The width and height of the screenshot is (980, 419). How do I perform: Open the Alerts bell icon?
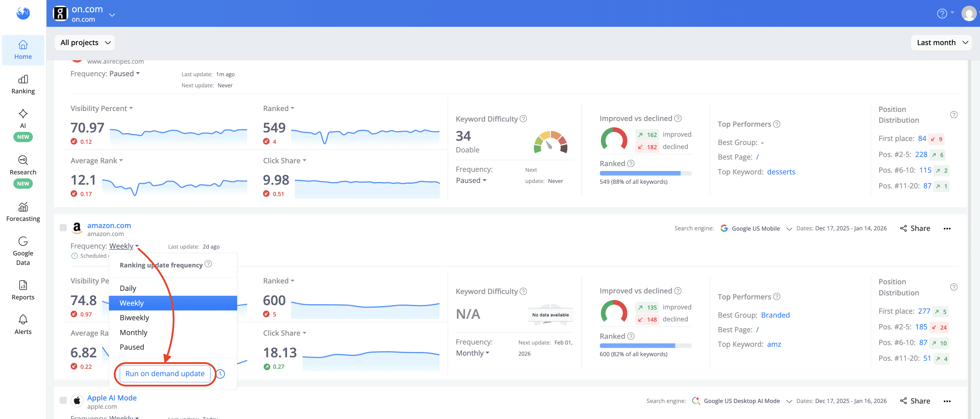23,320
